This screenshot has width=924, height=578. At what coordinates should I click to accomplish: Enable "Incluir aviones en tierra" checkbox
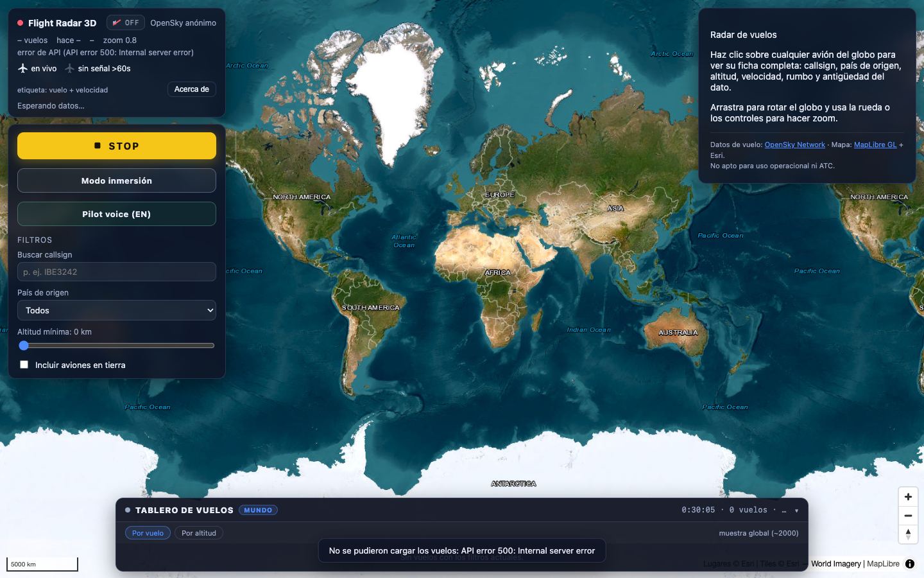(24, 365)
